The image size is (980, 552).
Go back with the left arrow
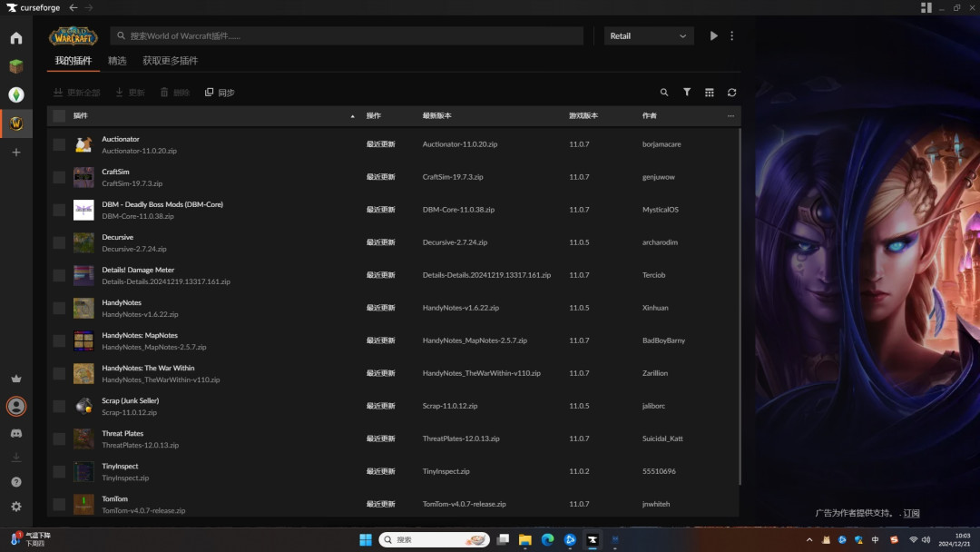pos(73,7)
